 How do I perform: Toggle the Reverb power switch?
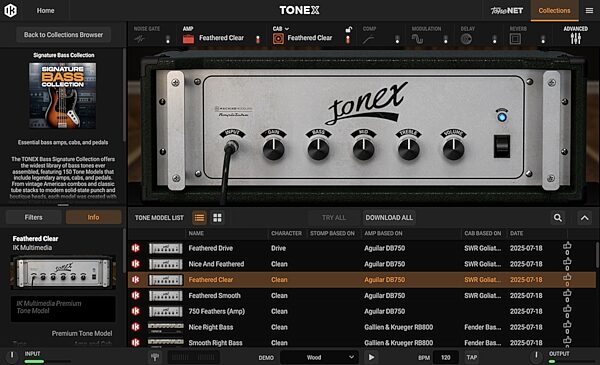click(543, 39)
